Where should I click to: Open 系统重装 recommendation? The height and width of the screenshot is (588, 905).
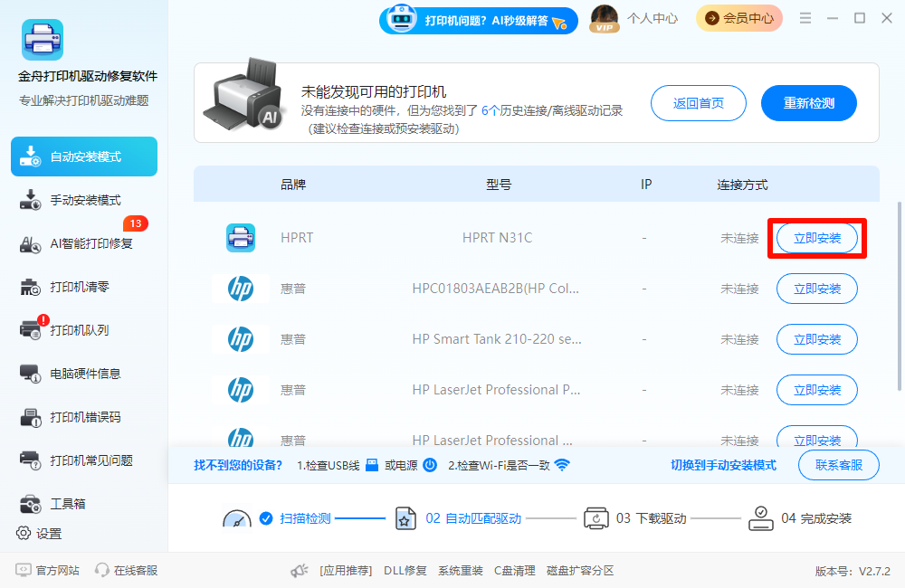(x=460, y=571)
